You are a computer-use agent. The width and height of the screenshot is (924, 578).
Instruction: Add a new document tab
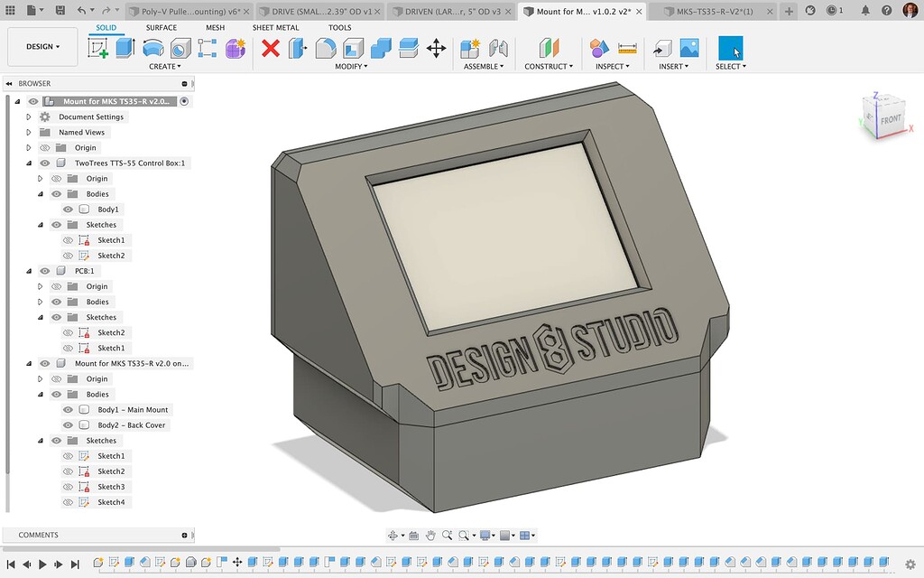[789, 11]
